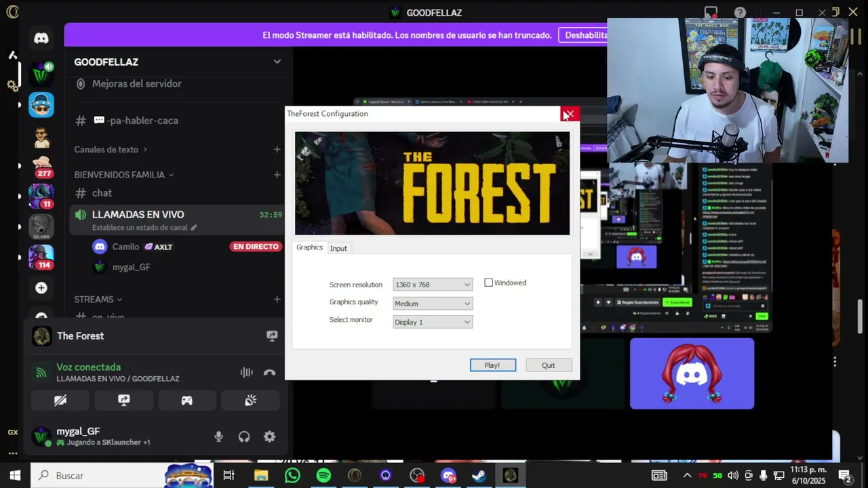Stream The Forest using its screen icon
868x488 pixels.
coord(272,335)
